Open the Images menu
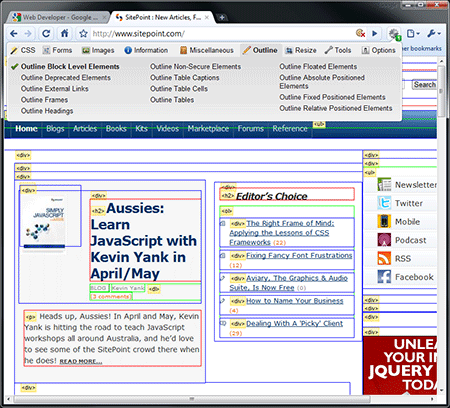This screenshot has width=450, height=408. [x=98, y=50]
